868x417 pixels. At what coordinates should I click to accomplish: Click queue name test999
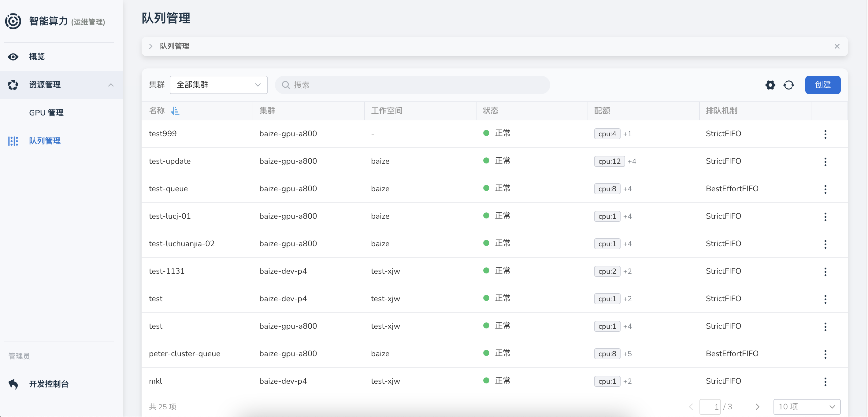point(163,134)
